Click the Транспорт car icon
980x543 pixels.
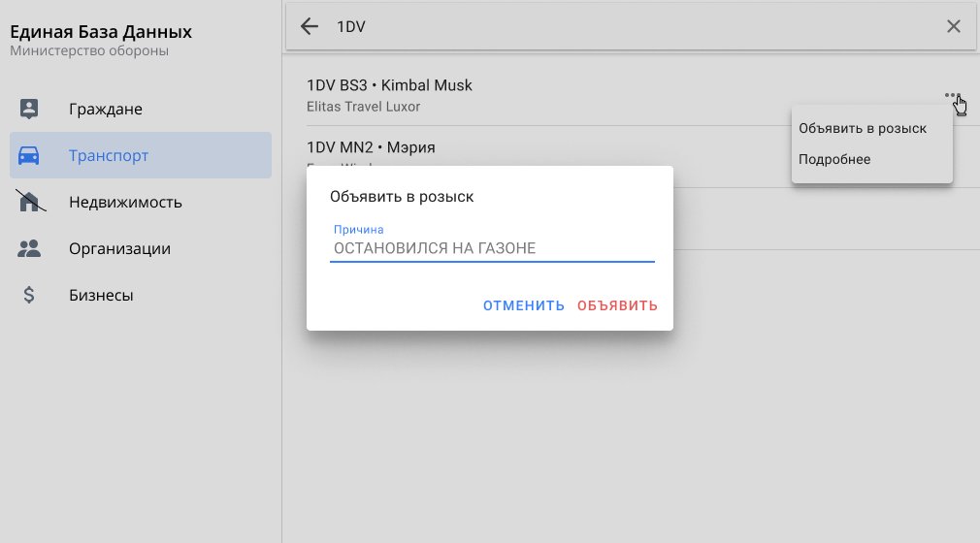click(x=29, y=155)
